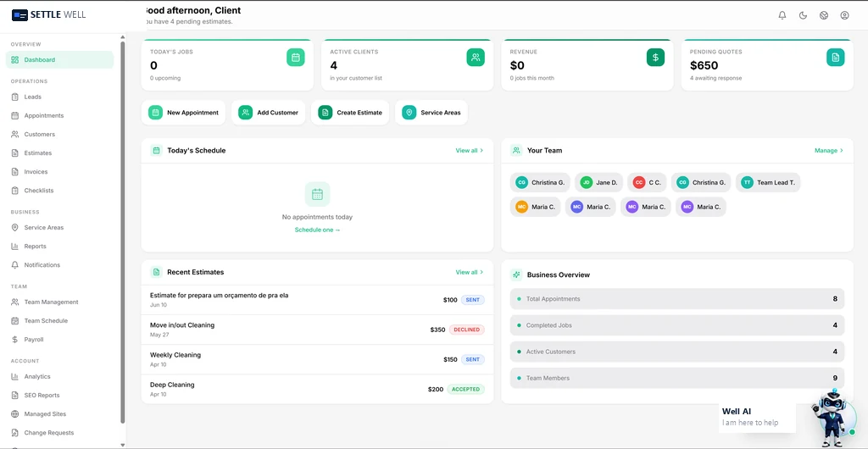Click the Schedule one link
The width and height of the screenshot is (868, 449).
click(317, 230)
